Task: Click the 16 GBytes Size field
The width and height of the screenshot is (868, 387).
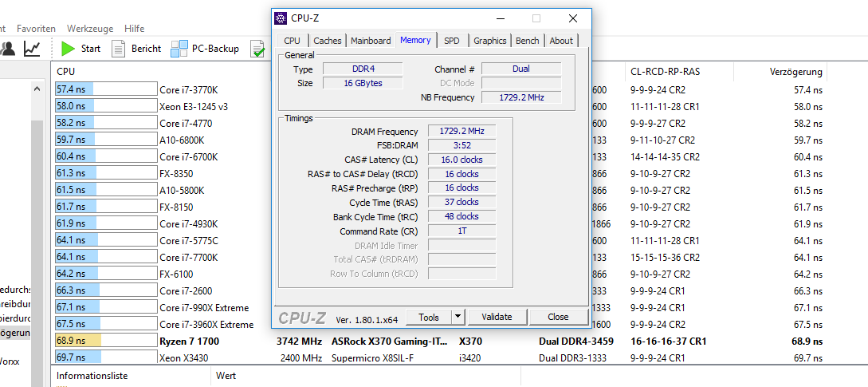Action: point(363,83)
